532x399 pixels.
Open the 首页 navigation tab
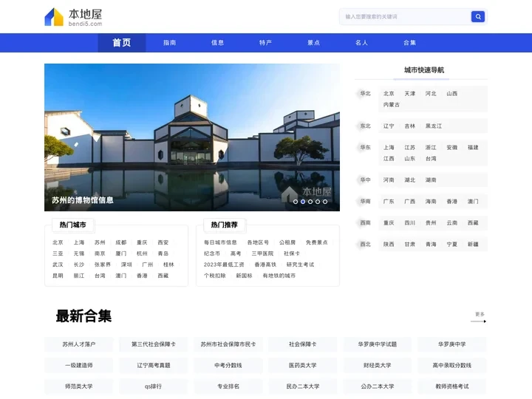tap(122, 43)
